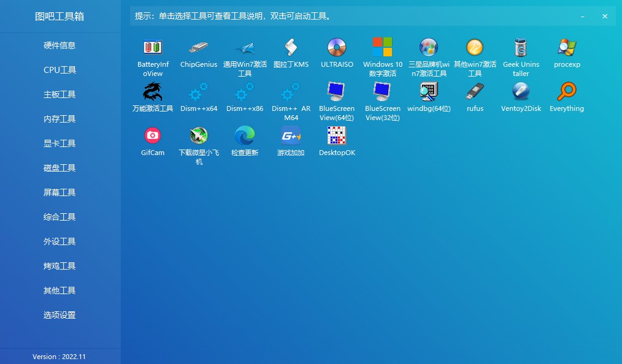Select the Ventoy2Disk icon
Screen dimensions: 622x364
[521, 92]
